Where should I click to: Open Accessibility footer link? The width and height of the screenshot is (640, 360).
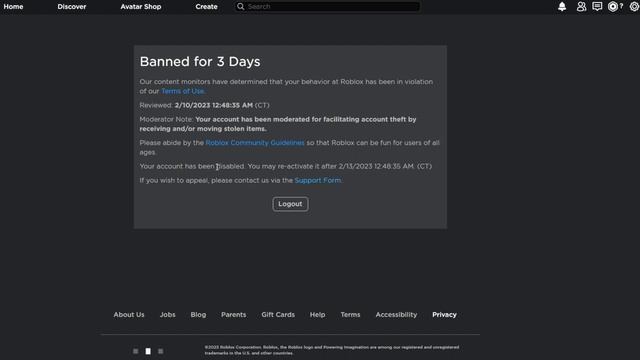(396, 315)
